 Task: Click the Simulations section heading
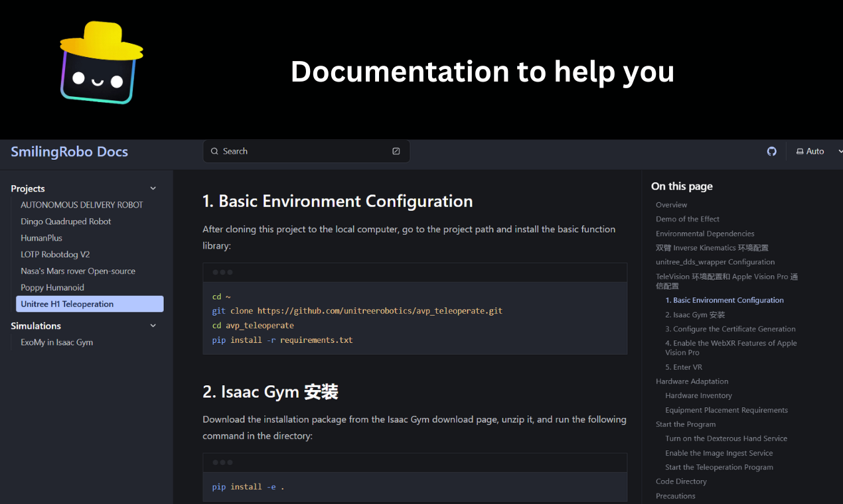tap(36, 326)
